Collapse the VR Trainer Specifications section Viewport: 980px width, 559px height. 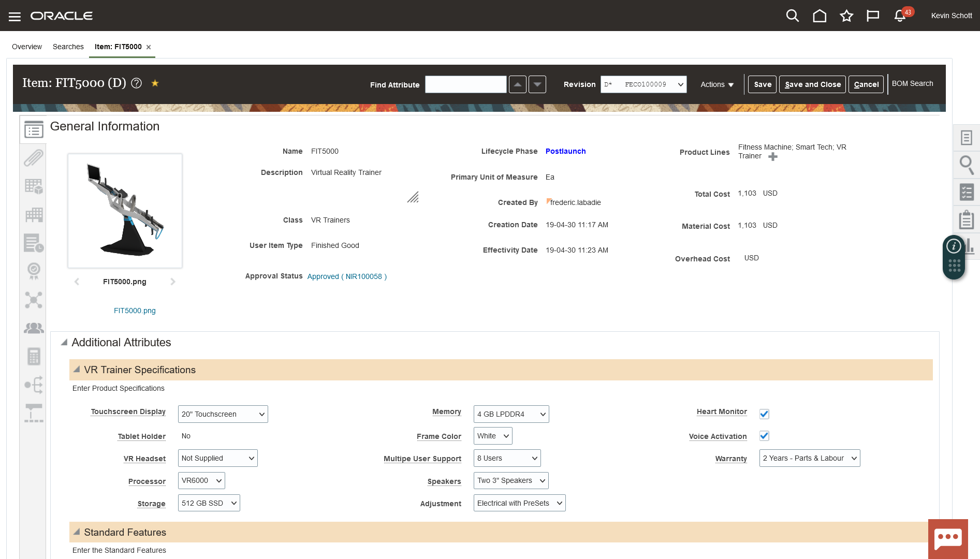(x=77, y=370)
